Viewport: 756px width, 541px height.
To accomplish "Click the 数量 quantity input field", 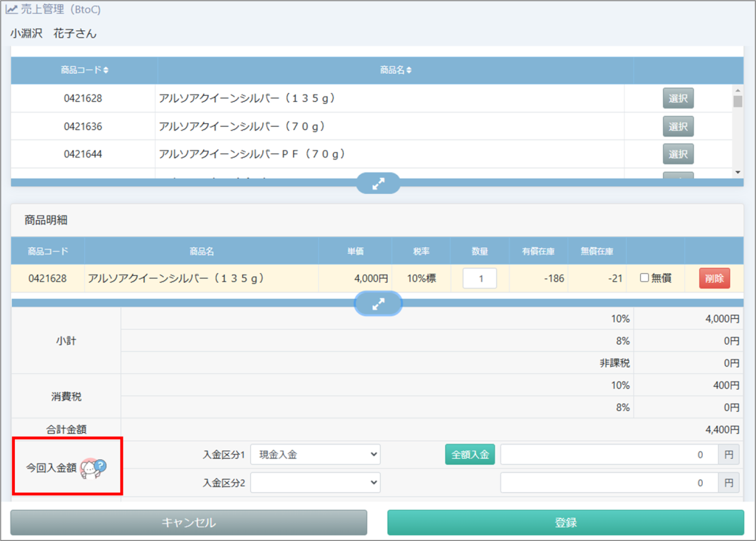I will tap(479, 278).
